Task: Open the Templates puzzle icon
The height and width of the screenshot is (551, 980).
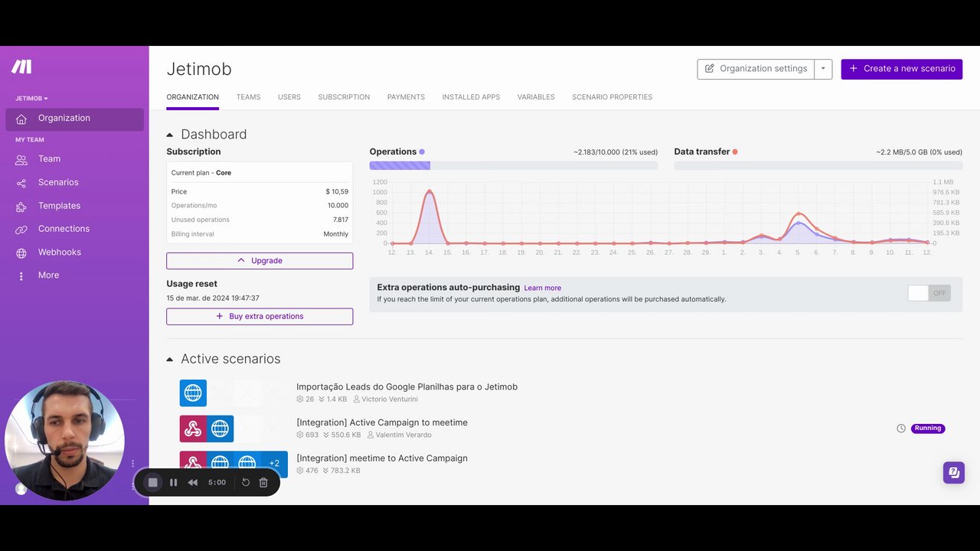Action: click(21, 206)
